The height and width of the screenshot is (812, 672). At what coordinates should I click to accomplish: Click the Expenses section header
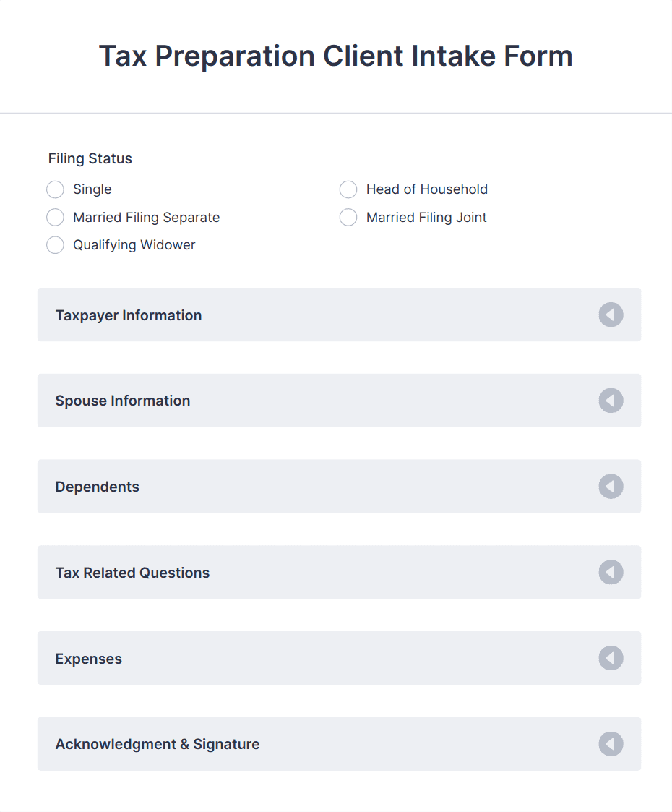click(88, 658)
